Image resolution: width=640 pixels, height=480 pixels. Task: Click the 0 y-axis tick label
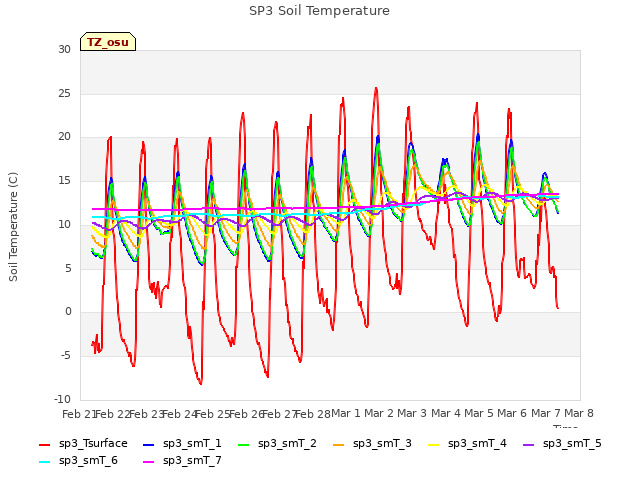click(x=68, y=312)
